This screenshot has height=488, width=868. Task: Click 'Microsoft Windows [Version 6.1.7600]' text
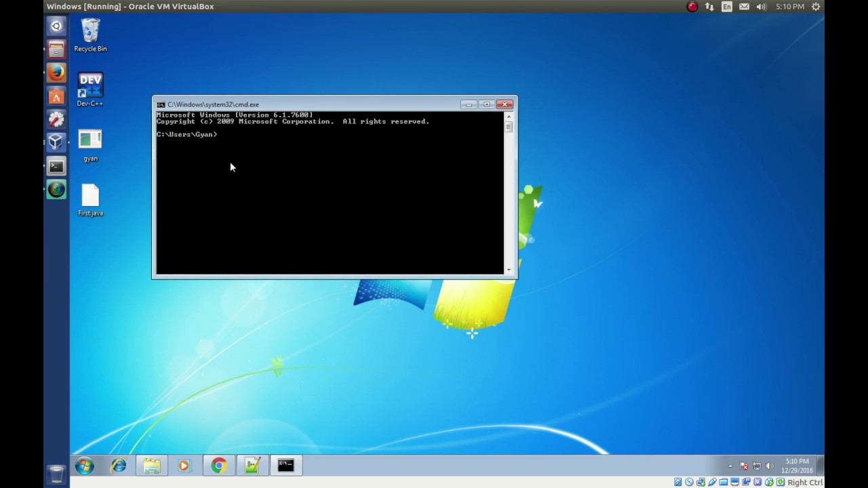(235, 115)
